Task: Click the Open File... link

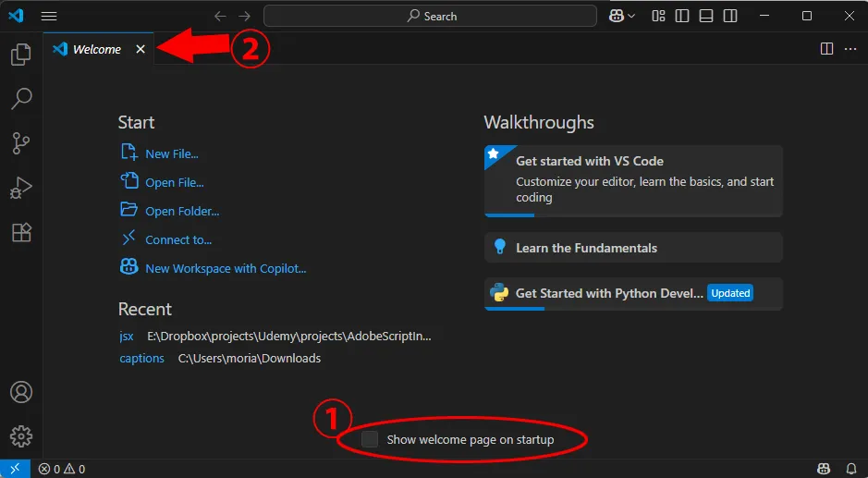Action: [175, 183]
